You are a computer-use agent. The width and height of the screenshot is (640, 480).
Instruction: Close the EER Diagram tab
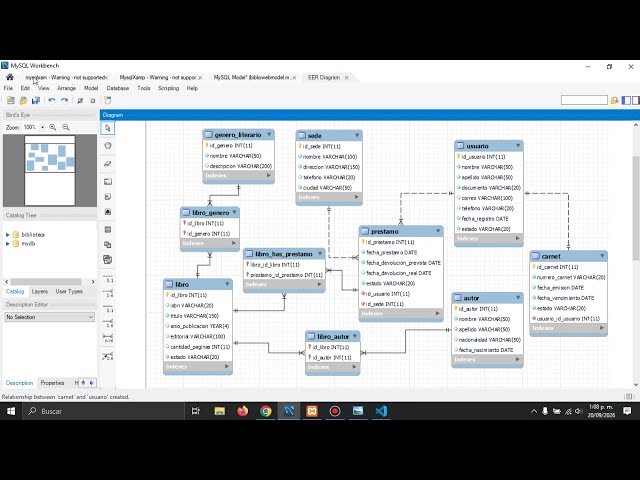tap(347, 78)
